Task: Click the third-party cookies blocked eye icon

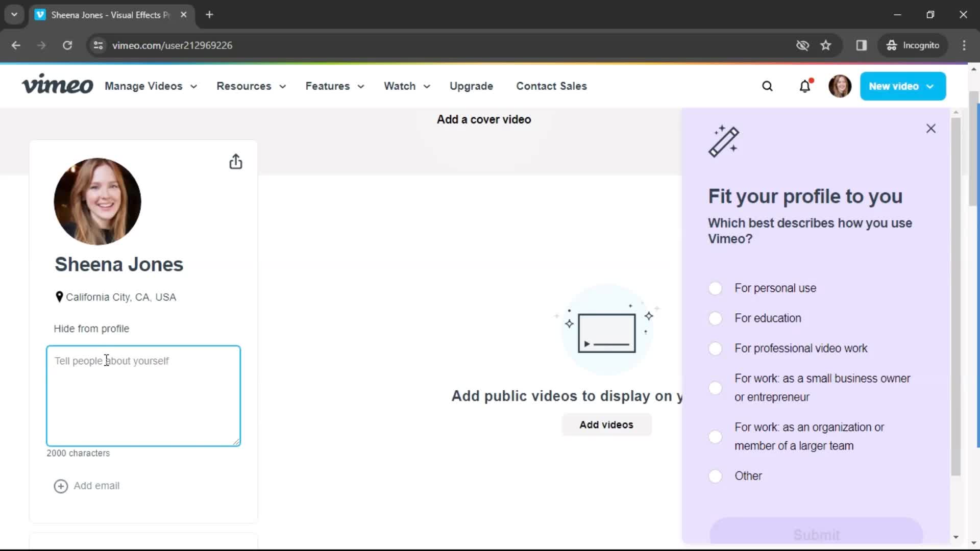Action: [x=802, y=45]
